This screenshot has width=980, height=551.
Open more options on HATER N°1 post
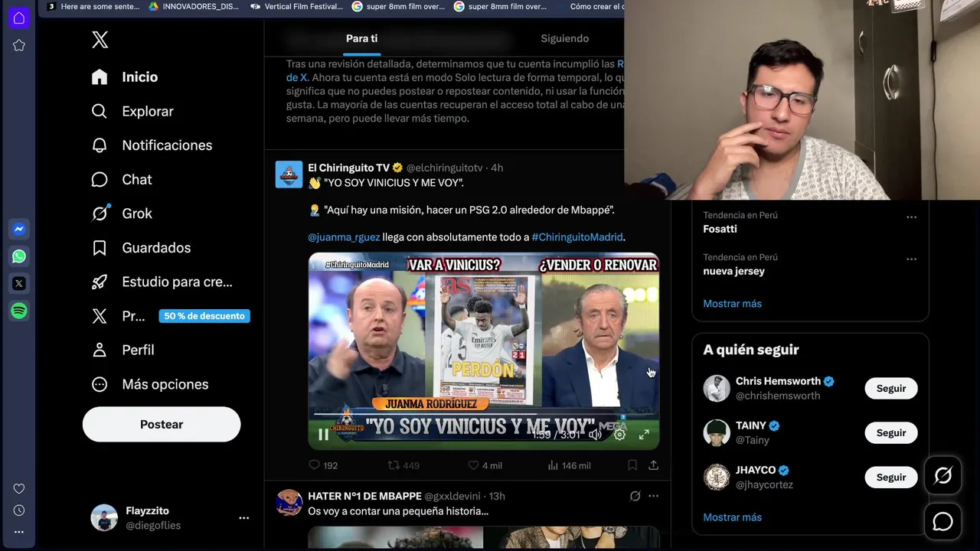(x=653, y=496)
